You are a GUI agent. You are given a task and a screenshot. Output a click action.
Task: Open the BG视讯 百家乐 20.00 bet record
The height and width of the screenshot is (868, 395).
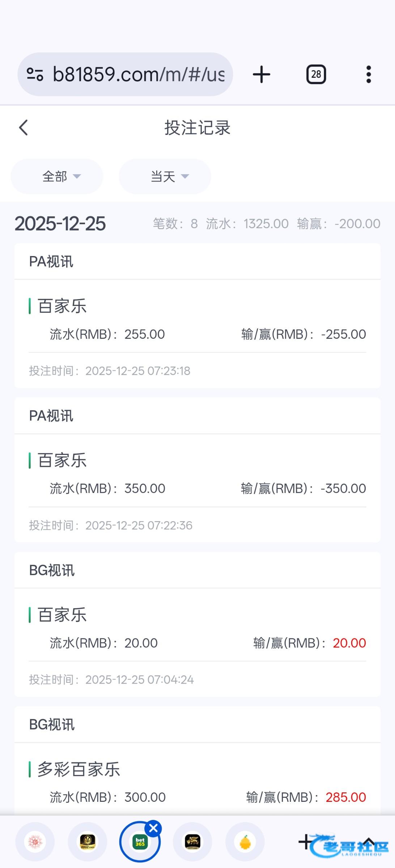pyautogui.click(x=197, y=634)
